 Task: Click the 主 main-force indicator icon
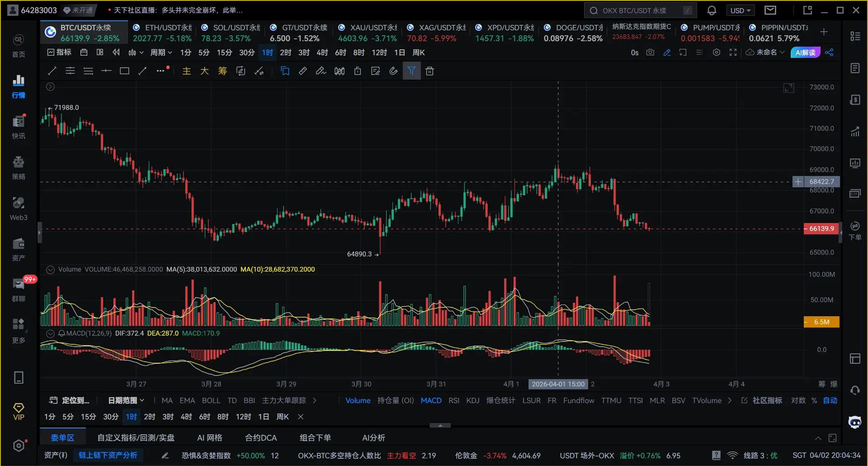point(186,71)
